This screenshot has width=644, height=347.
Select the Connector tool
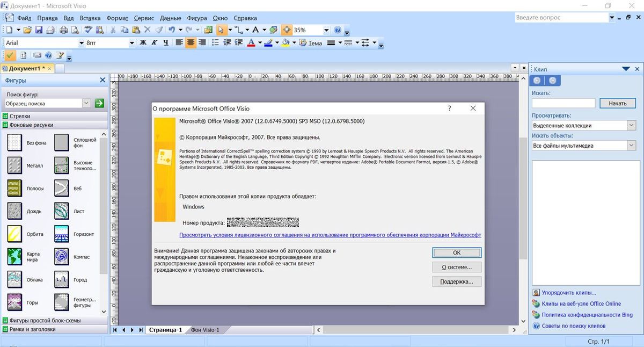pyautogui.click(x=238, y=30)
